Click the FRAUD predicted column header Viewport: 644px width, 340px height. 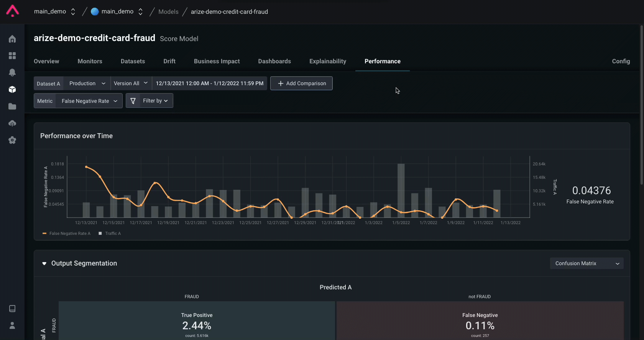coord(192,297)
